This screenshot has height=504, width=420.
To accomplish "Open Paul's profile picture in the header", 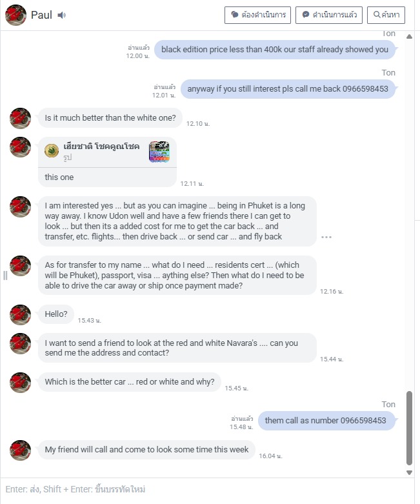I will click(15, 15).
